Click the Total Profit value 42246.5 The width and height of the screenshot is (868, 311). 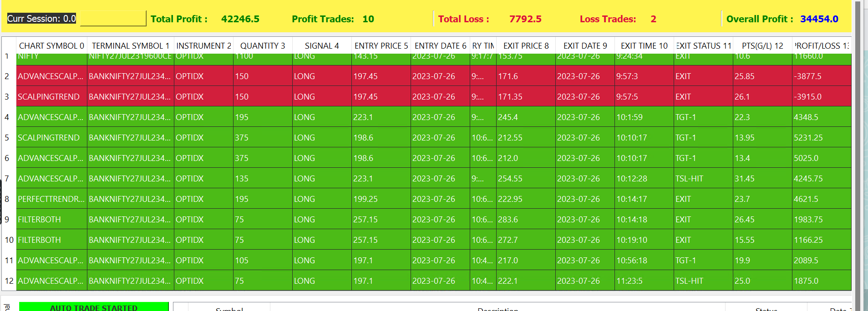tap(240, 19)
